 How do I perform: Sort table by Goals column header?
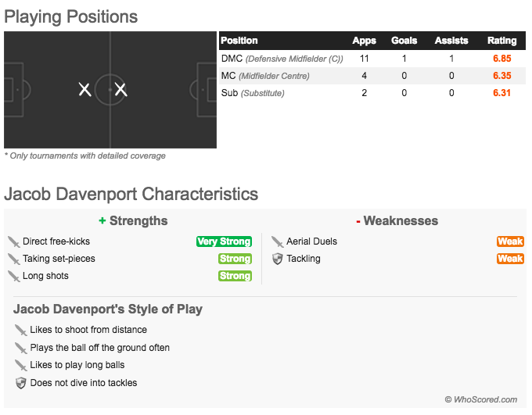click(x=404, y=41)
